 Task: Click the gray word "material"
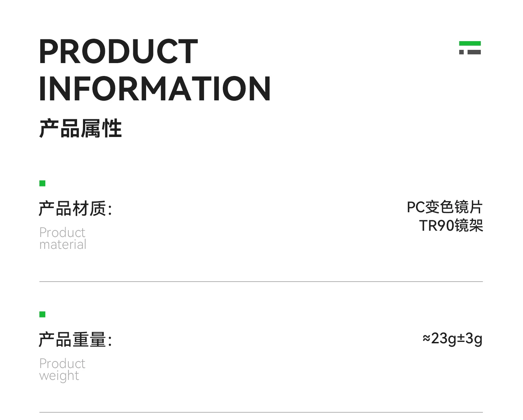(x=63, y=245)
